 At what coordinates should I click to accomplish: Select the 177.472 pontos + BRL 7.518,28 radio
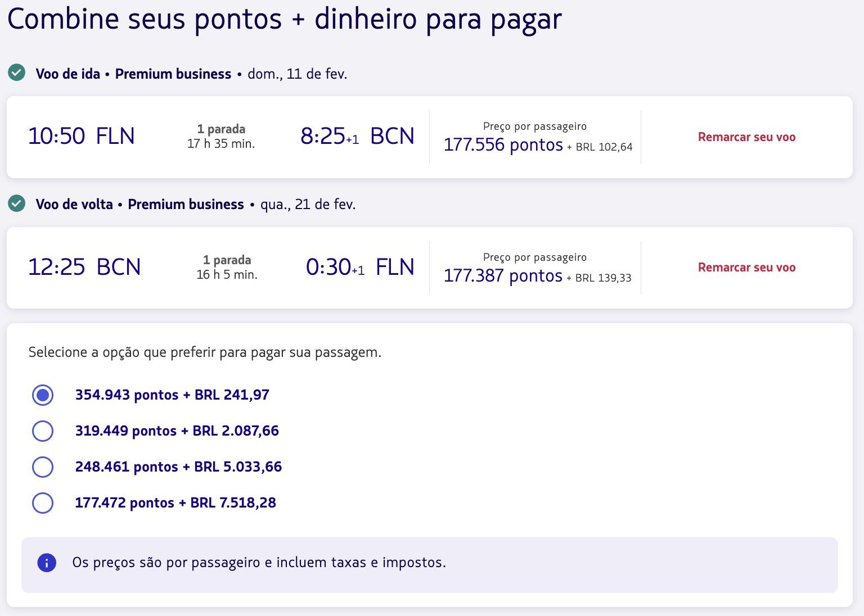pyautogui.click(x=43, y=503)
